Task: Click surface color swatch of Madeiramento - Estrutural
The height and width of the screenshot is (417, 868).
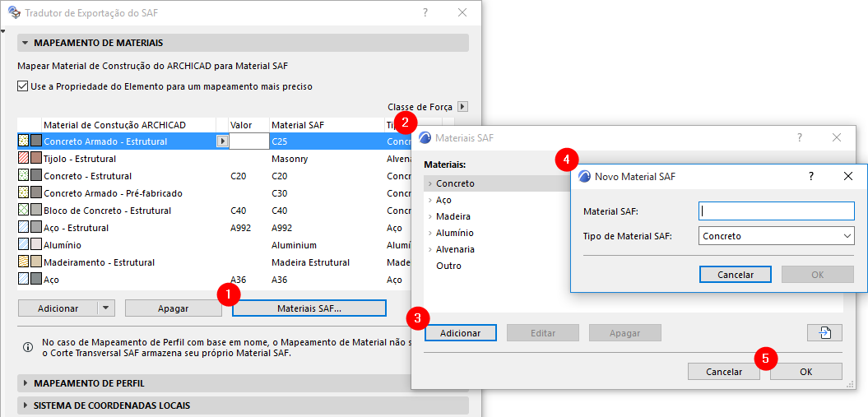Action: pyautogui.click(x=35, y=262)
